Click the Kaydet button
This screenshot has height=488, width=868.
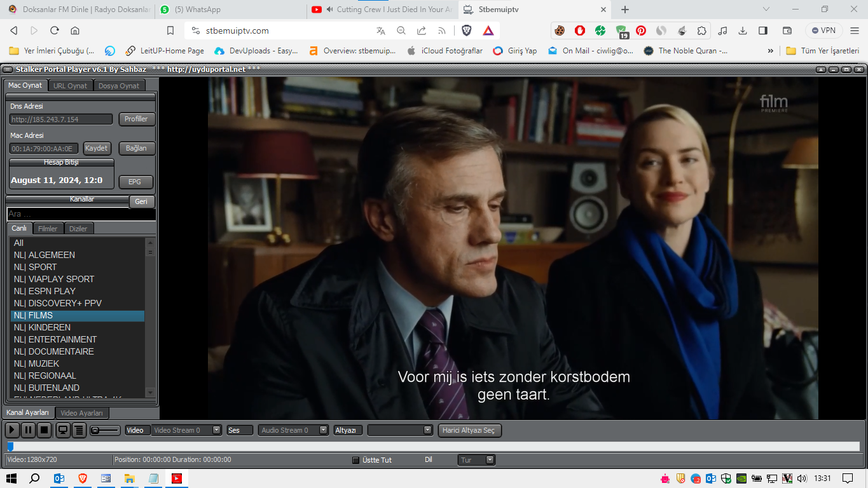pos(97,148)
